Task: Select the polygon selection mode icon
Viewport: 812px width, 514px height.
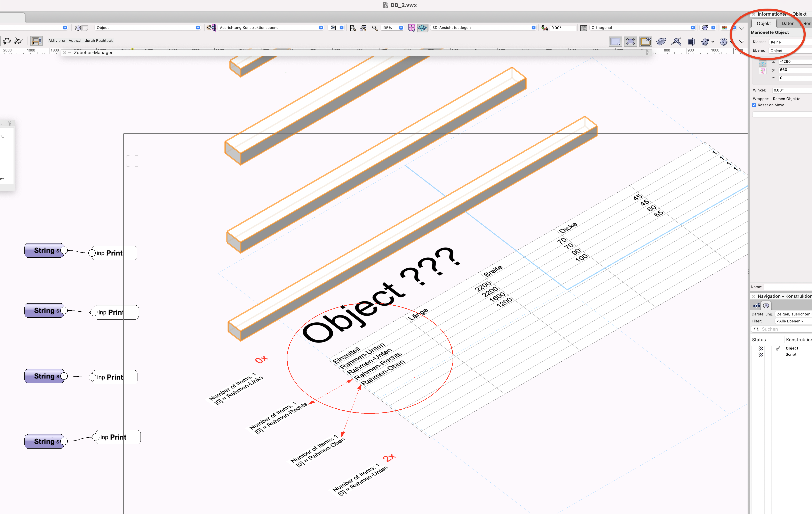Action: click(18, 41)
